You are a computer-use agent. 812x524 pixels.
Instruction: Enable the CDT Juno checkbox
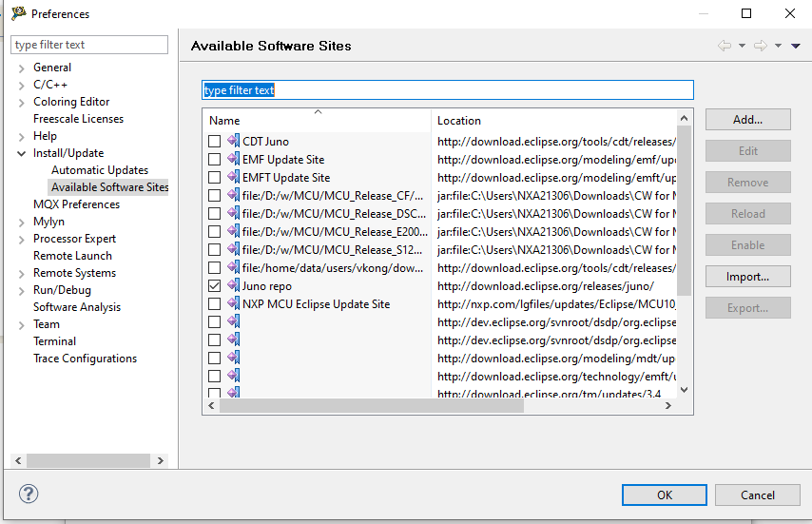pos(215,142)
